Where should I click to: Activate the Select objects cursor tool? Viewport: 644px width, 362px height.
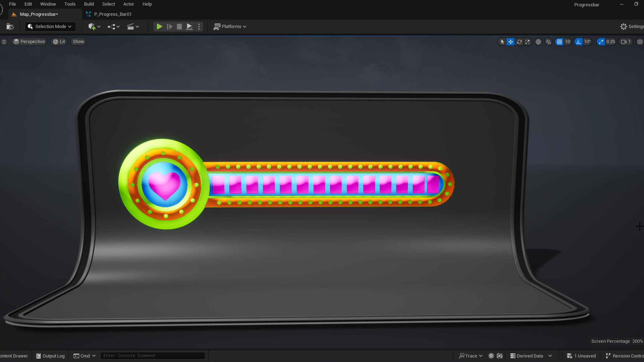click(x=502, y=42)
